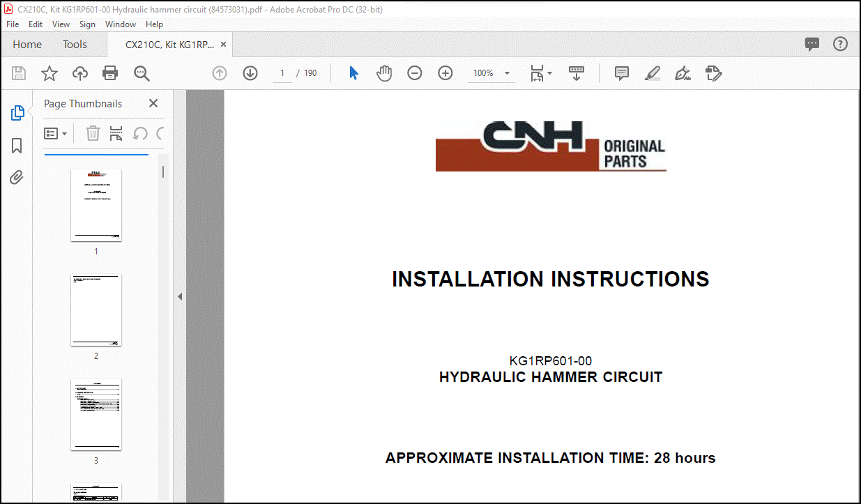
Task: Open comments speech bubble icon
Action: 812,44
